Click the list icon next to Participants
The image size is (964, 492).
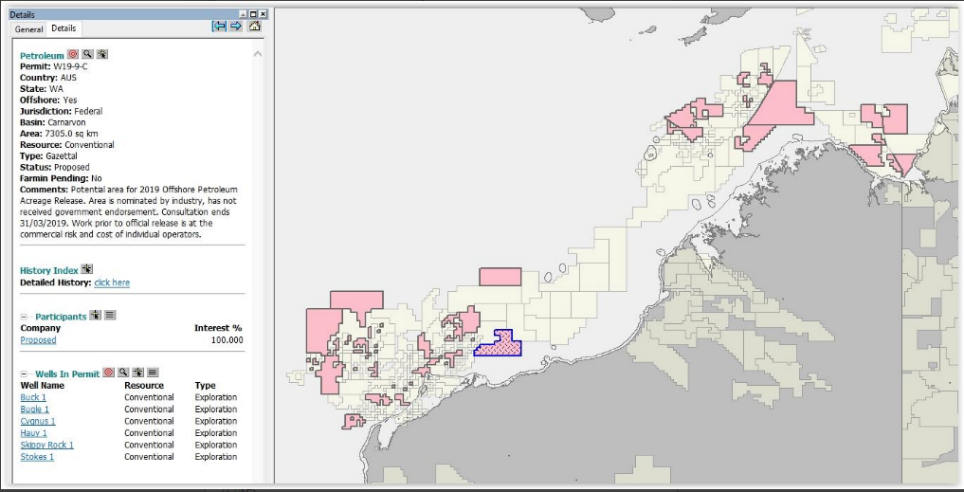pos(110,316)
